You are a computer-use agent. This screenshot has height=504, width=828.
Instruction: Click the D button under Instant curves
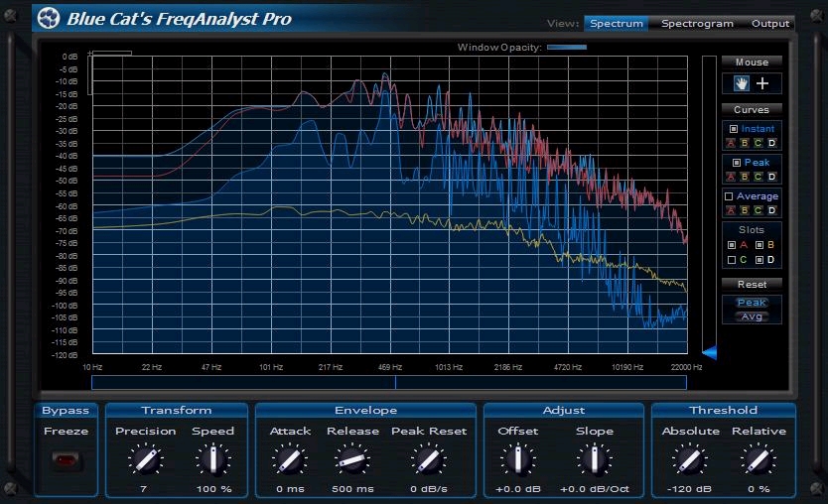coord(772,143)
